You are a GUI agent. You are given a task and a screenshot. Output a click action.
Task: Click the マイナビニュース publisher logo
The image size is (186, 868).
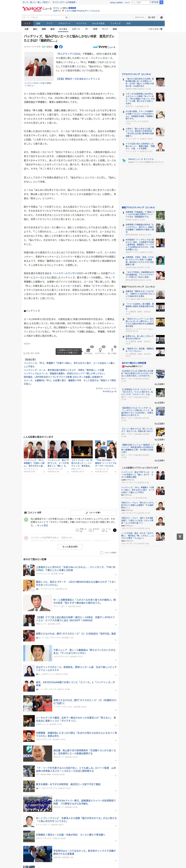pos(104,47)
